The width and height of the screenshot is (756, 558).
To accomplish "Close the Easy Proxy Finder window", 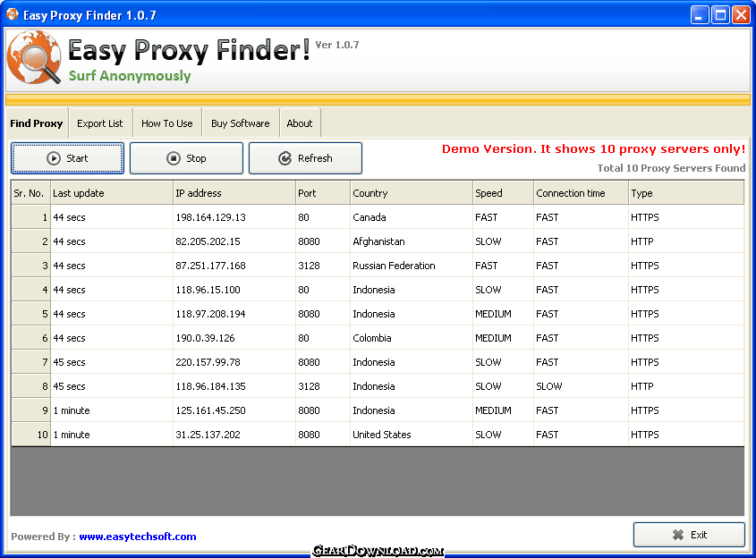I will (741, 15).
